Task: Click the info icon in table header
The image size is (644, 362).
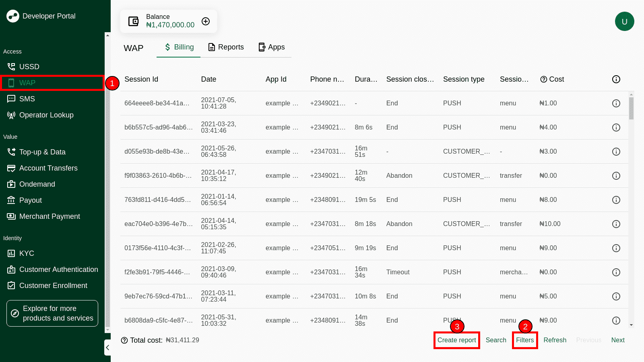Action: pos(616,79)
